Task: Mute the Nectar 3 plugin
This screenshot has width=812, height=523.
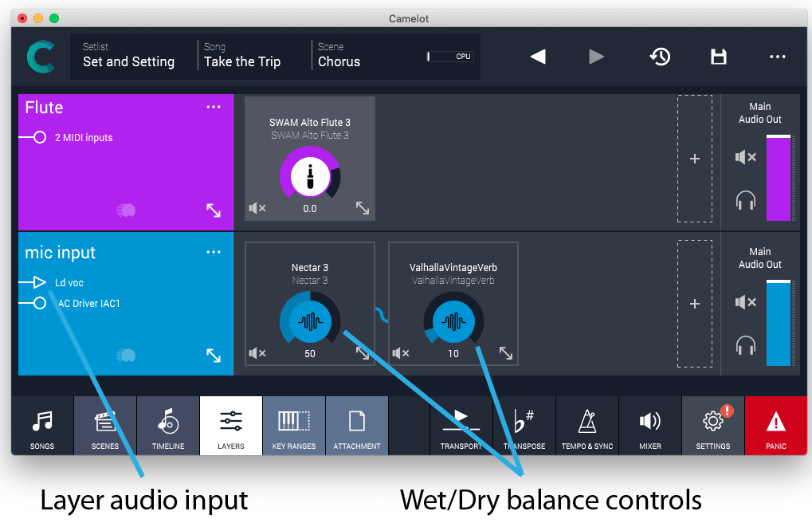Action: click(257, 352)
